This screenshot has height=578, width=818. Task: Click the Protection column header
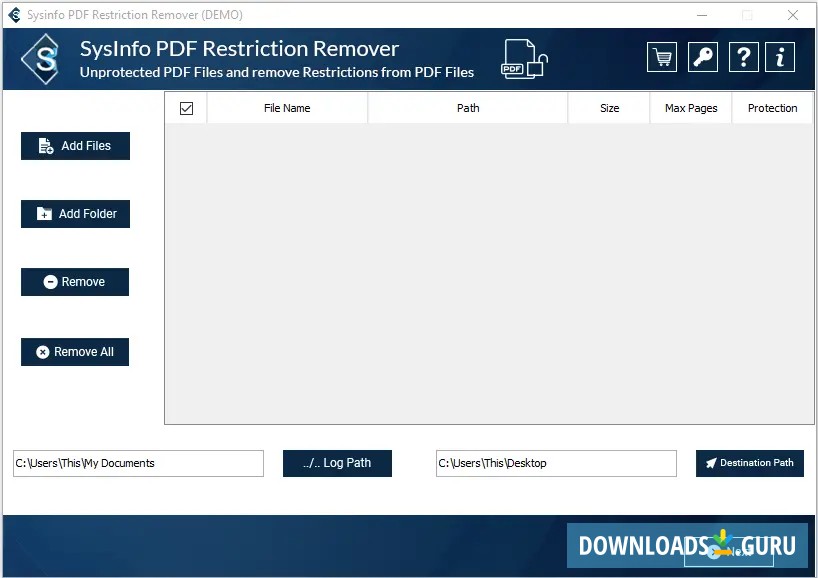point(773,109)
